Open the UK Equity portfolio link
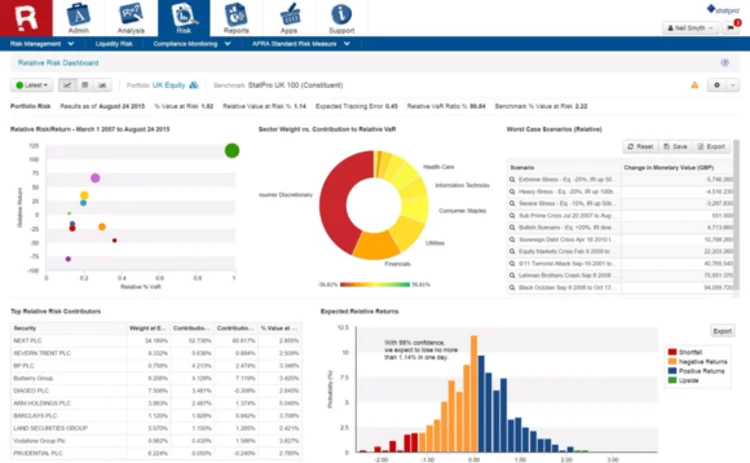 coord(168,85)
